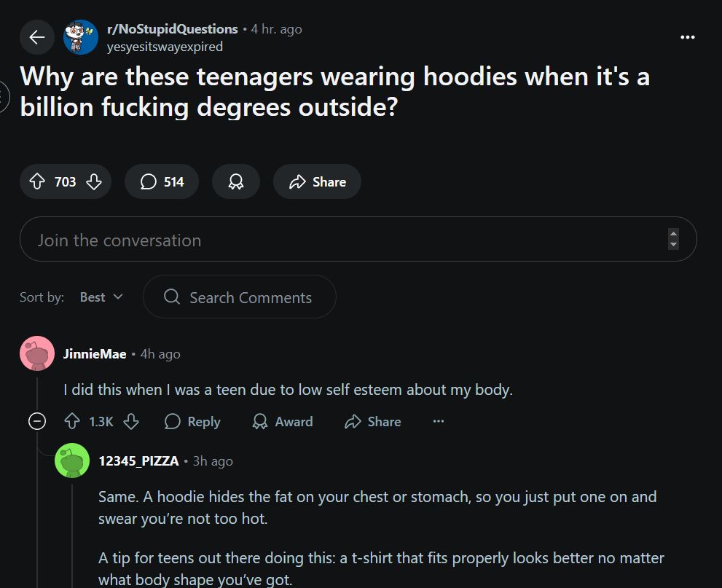Share the post
Image resolution: width=722 pixels, height=588 pixels.
click(317, 181)
